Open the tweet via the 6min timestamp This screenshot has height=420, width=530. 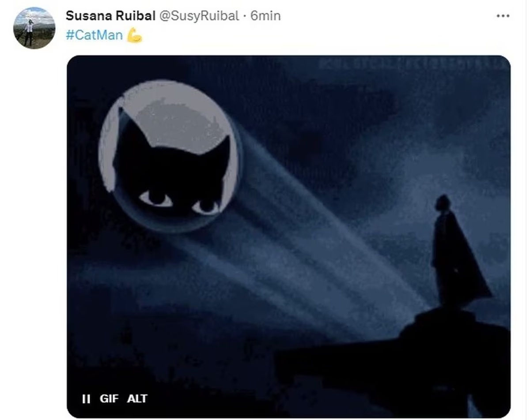click(x=265, y=16)
